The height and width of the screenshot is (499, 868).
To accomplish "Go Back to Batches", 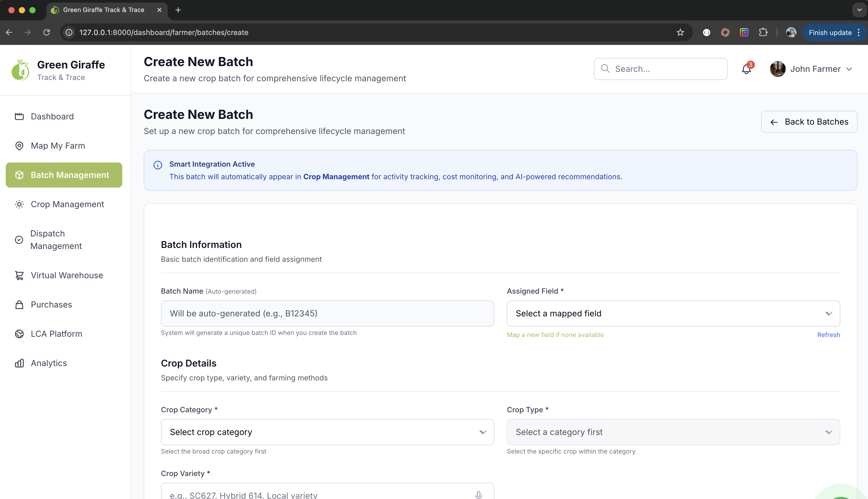I will [x=809, y=122].
